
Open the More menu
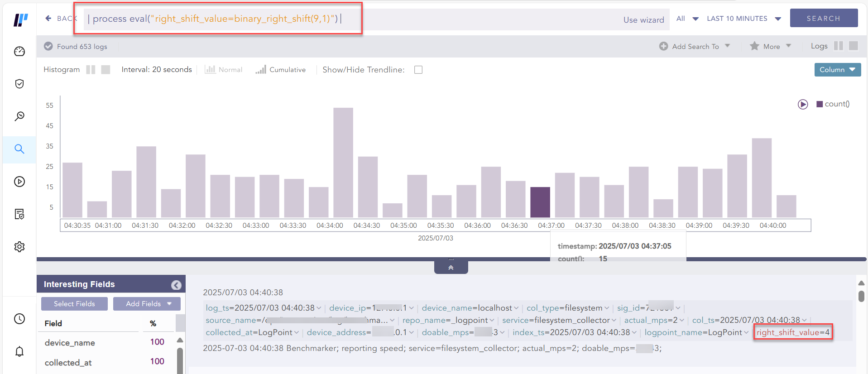click(771, 46)
